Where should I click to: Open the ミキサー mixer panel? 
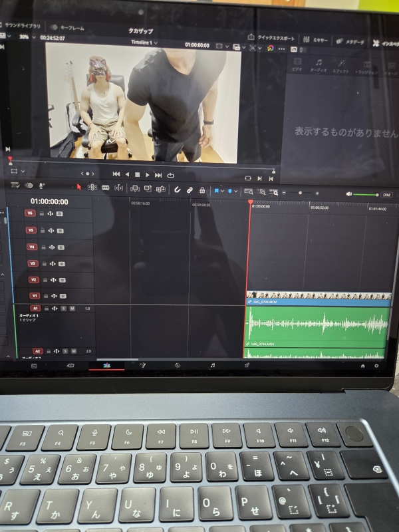315,40
